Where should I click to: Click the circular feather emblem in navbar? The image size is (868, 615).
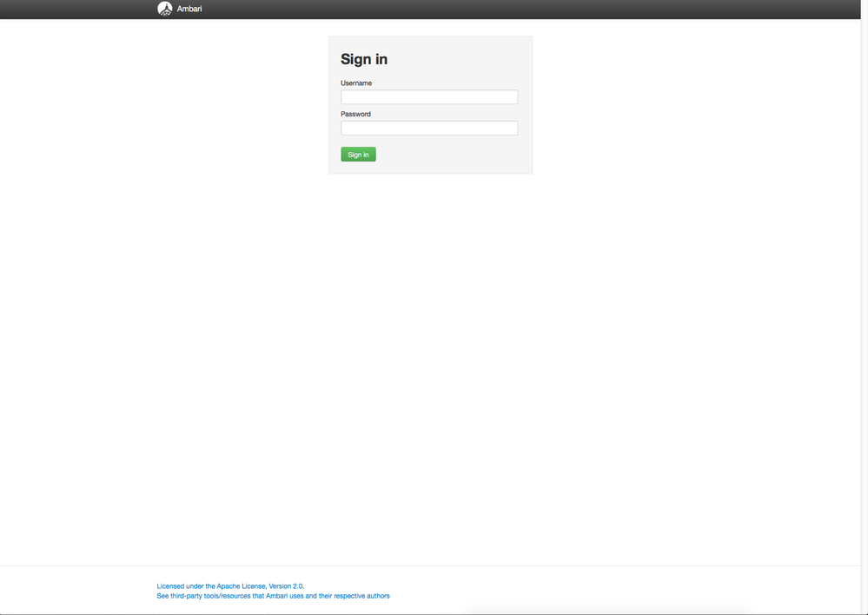click(165, 8)
